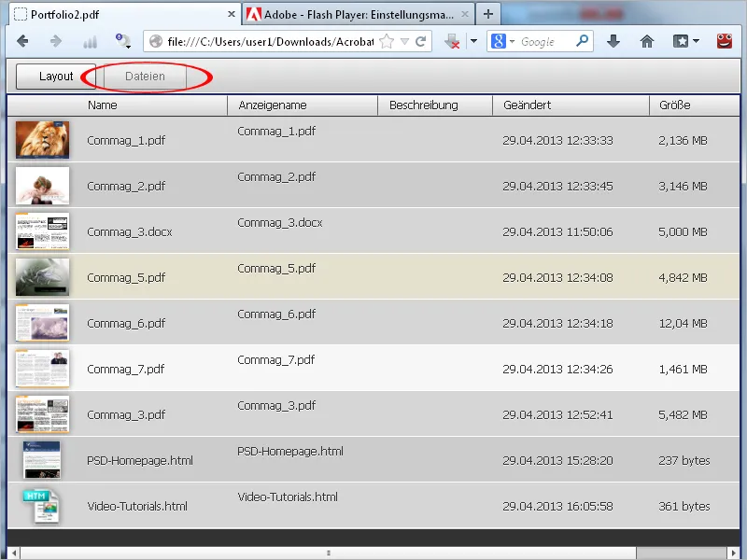Select the Commag_2.pdf thumbnail
The height and width of the screenshot is (560, 747).
[42, 185]
